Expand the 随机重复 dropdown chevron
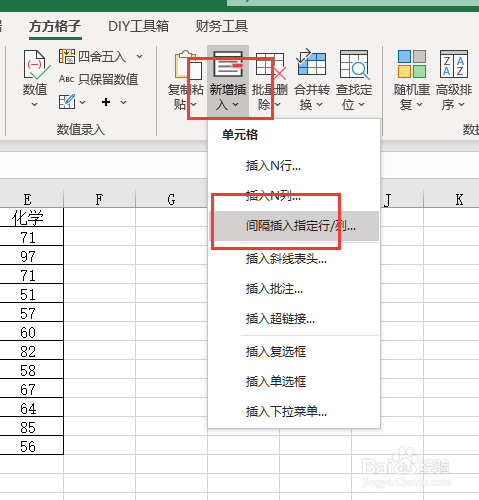 pyautogui.click(x=419, y=105)
